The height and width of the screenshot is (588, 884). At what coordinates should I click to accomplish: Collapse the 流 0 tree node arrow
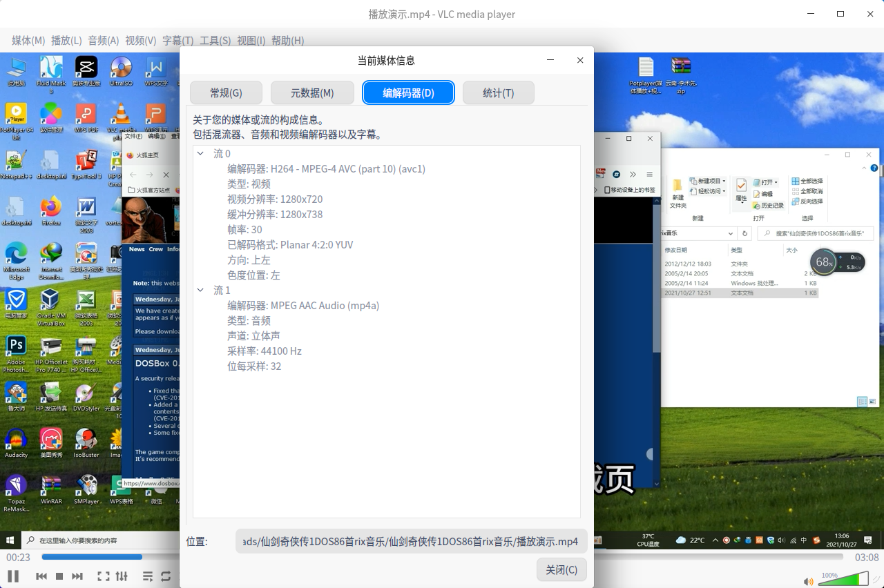pos(201,153)
